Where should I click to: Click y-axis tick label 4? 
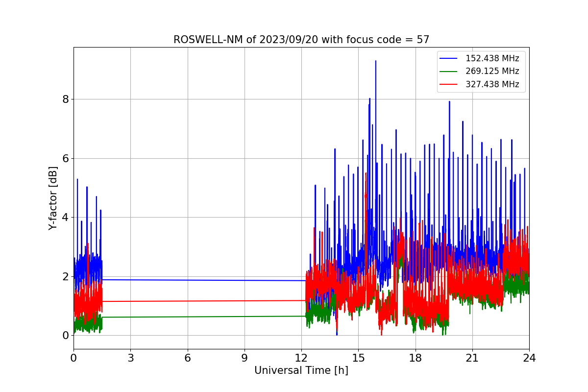[x=65, y=218]
